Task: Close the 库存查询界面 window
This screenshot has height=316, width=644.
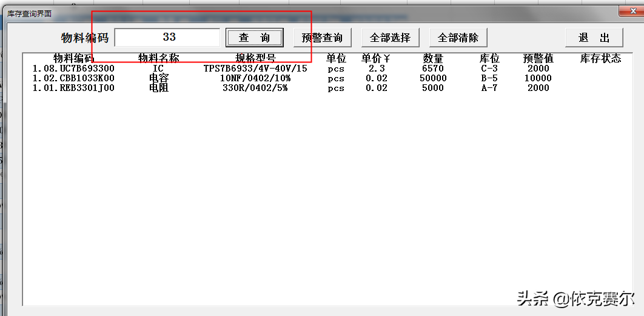Action: pyautogui.click(x=632, y=11)
